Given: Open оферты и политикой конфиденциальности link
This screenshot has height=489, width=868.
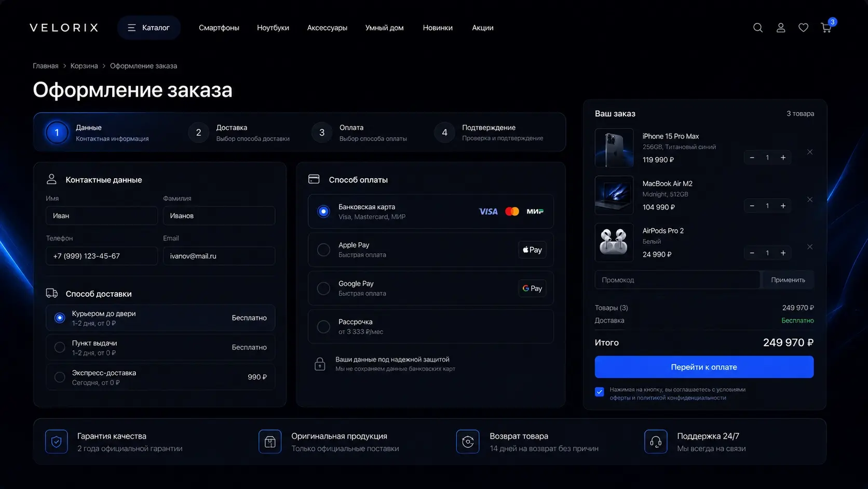Looking at the screenshot, I should pyautogui.click(x=668, y=398).
